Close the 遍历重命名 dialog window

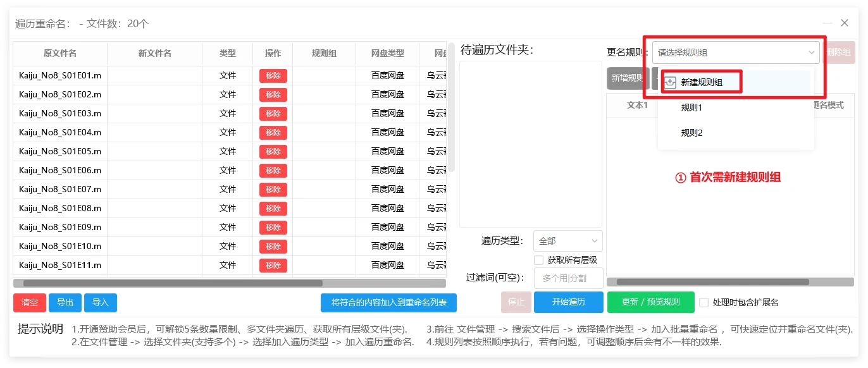point(845,23)
